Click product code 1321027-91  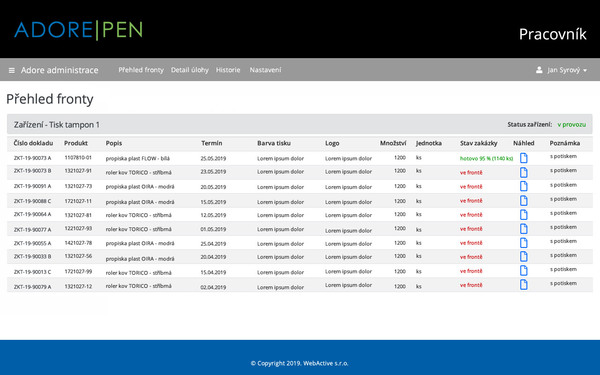[x=78, y=171]
